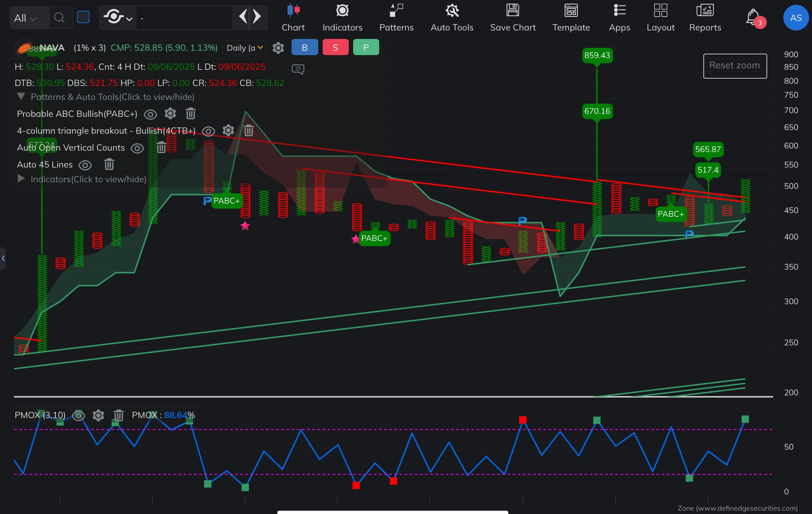This screenshot has width=812, height=514.
Task: Open settings for PABC+ pattern
Action: (x=170, y=114)
